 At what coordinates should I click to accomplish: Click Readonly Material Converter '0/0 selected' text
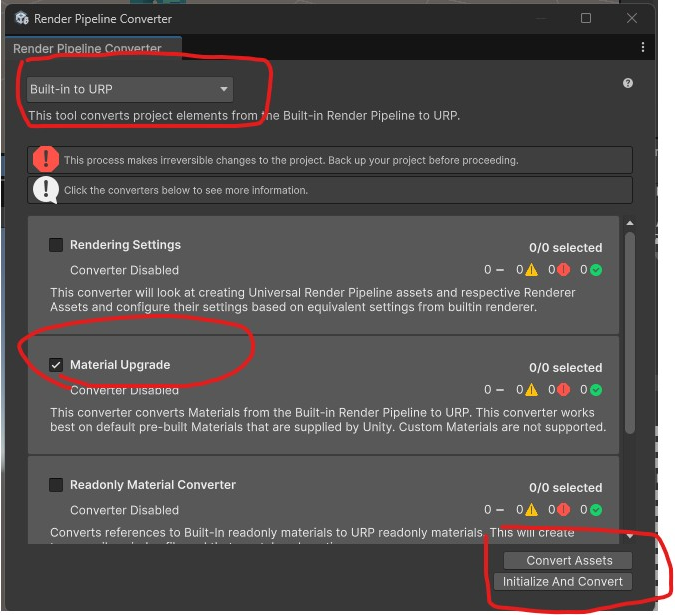(x=566, y=488)
